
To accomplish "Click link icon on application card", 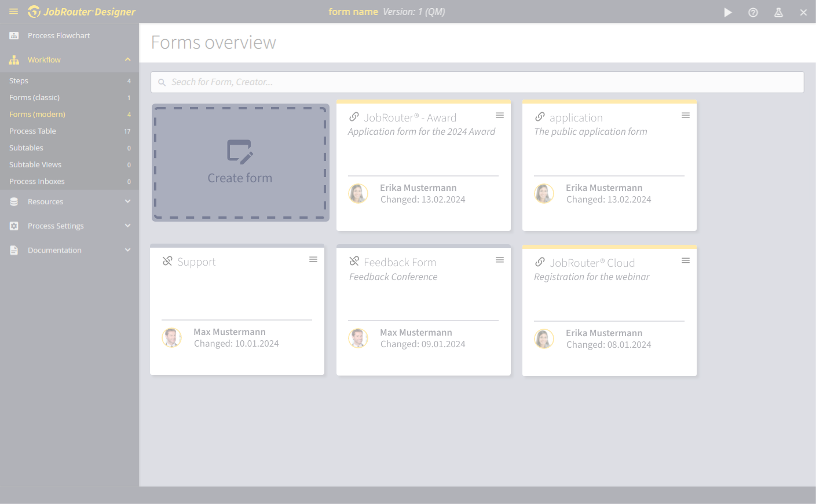I will pos(540,117).
